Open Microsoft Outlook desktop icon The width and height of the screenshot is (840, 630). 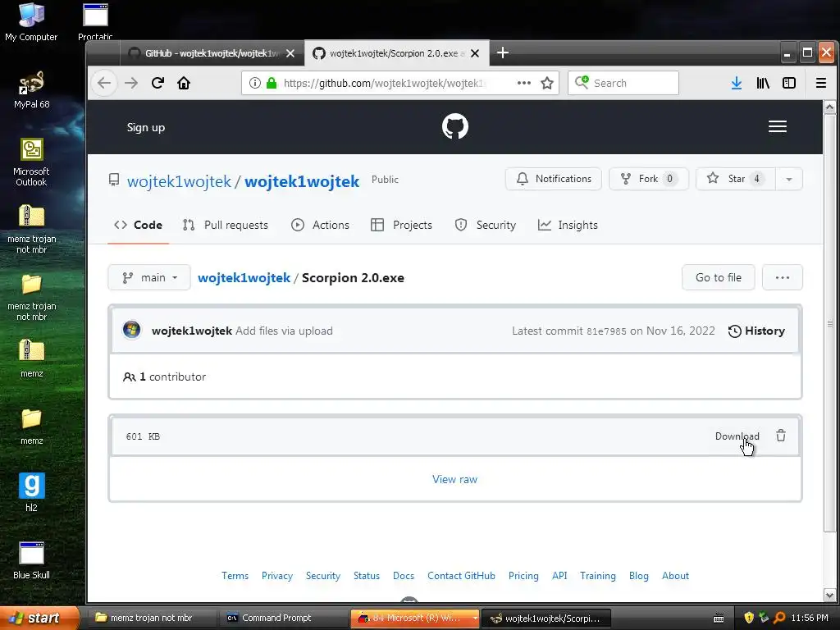point(32,162)
